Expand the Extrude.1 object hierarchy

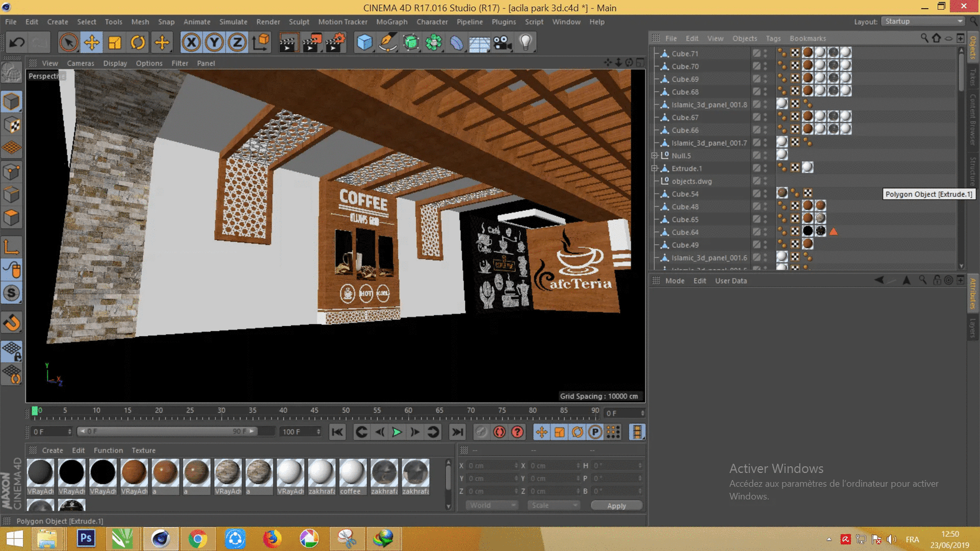click(654, 168)
